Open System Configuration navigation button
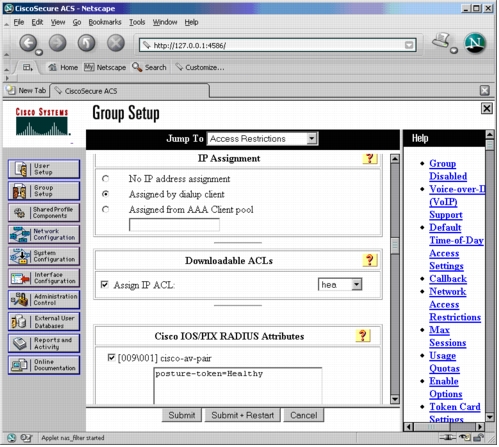Viewport: 499px width, 447px height. click(x=44, y=256)
